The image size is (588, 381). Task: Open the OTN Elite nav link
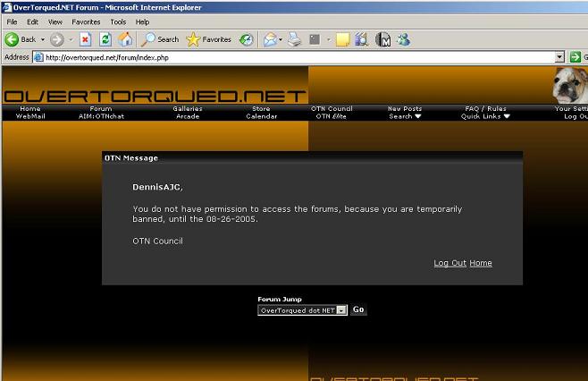pyautogui.click(x=332, y=116)
